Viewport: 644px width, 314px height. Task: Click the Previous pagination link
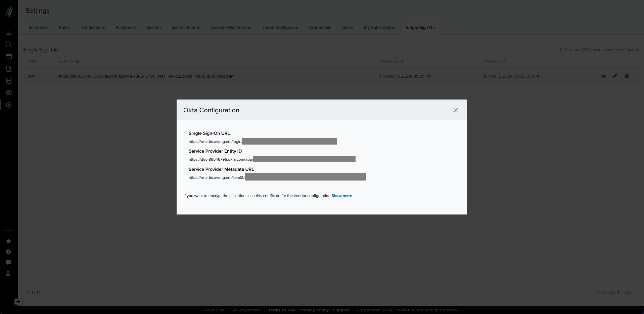click(604, 292)
